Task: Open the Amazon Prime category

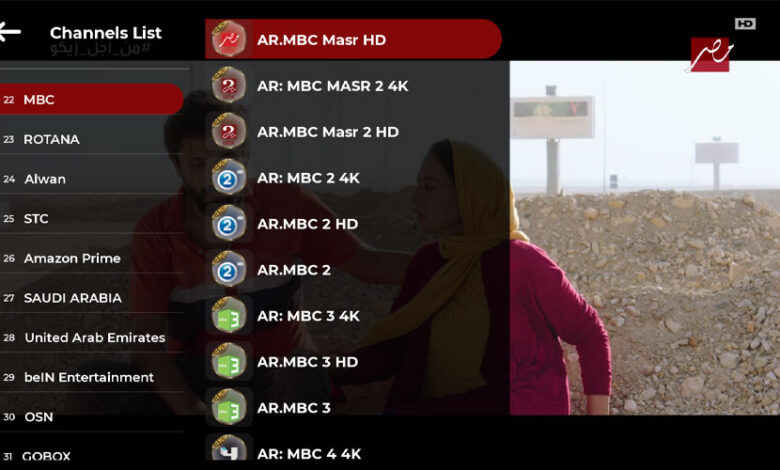Action: tap(92, 258)
